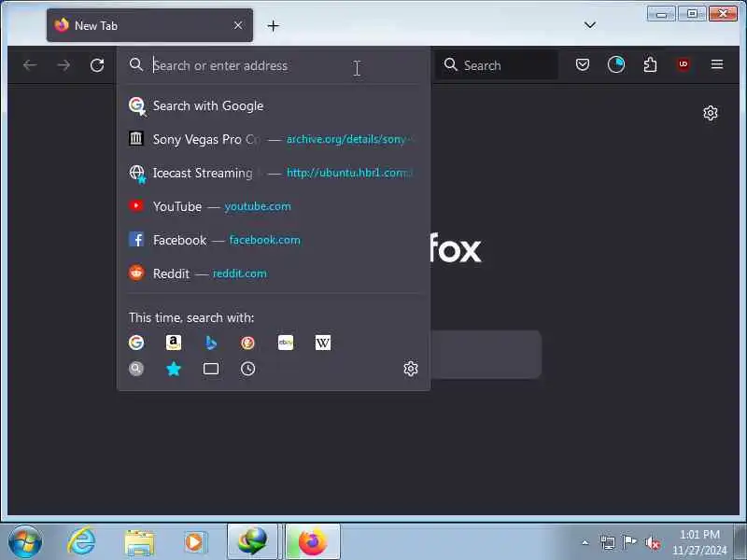Select the Amazon one-off search engine icon
The width and height of the screenshot is (747, 560).
[x=174, y=343]
